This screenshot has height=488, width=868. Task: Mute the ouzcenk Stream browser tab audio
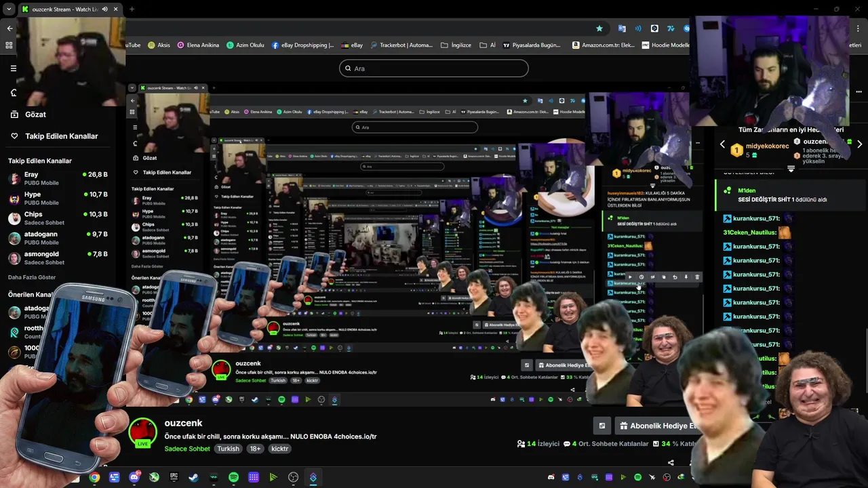click(104, 9)
